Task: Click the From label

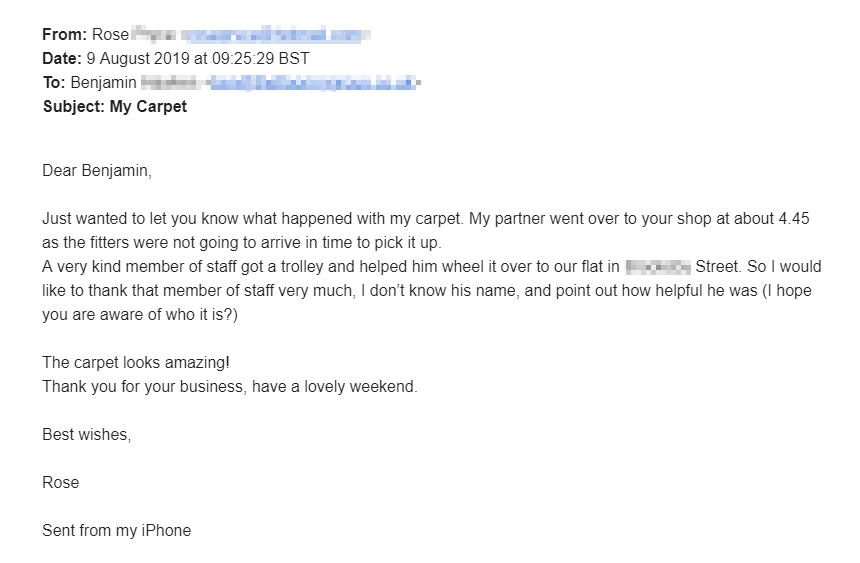Action: tap(64, 35)
